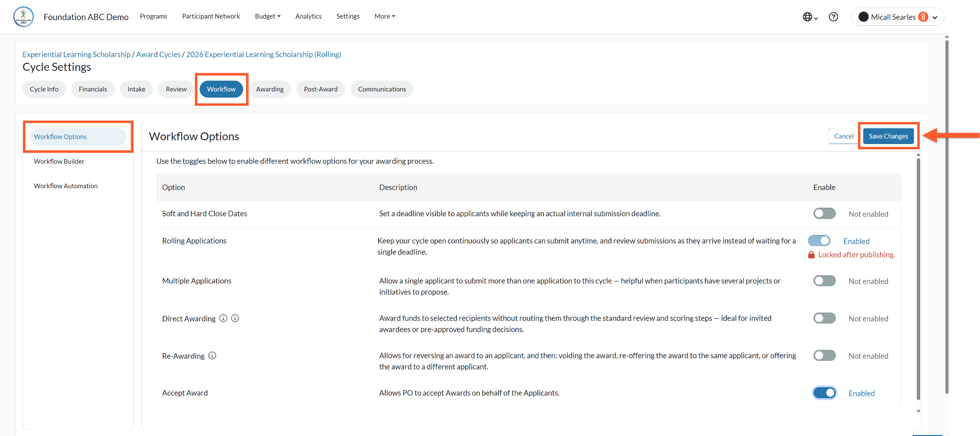
Task: Click the Foundation ABC logo icon
Action: (23, 17)
